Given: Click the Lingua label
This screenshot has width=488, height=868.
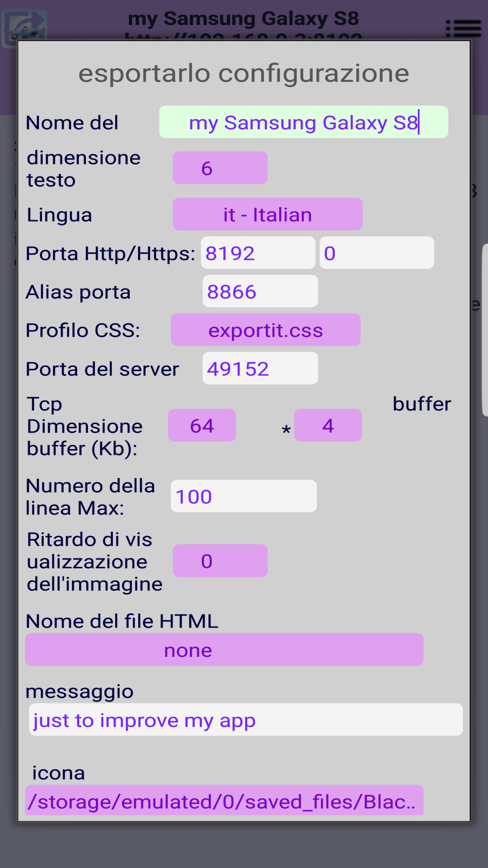Looking at the screenshot, I should click(60, 215).
